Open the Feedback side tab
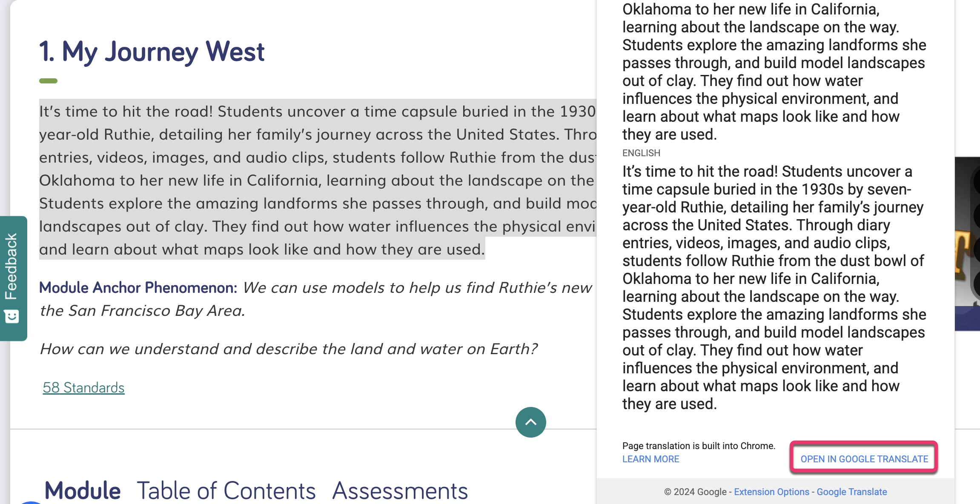Image resolution: width=980 pixels, height=504 pixels. [x=13, y=278]
